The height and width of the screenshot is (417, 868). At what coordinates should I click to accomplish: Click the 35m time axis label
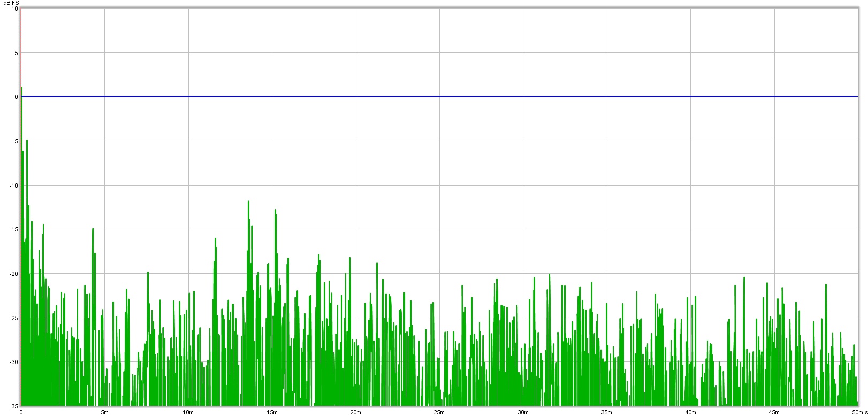tap(606, 412)
